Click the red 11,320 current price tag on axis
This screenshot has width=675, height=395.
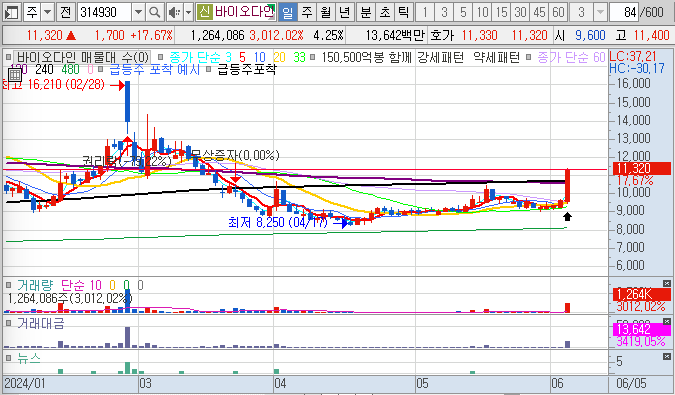pos(641,168)
